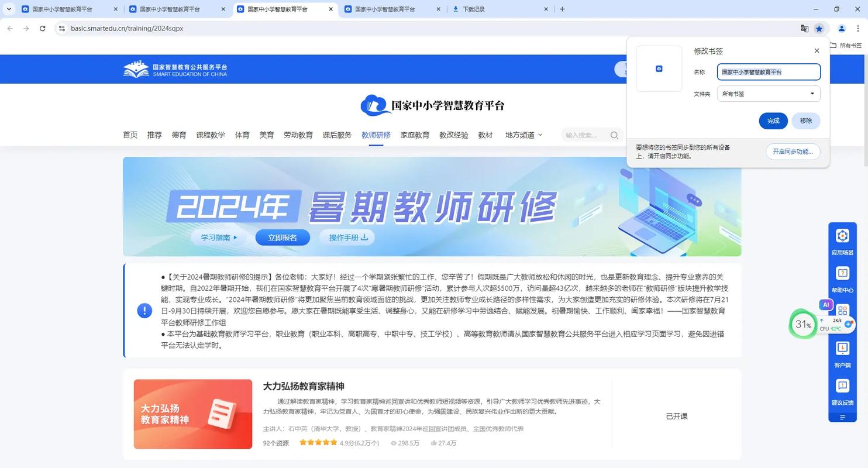Reload the page with the refresh icon
This screenshot has height=468, width=868.
pos(43,28)
